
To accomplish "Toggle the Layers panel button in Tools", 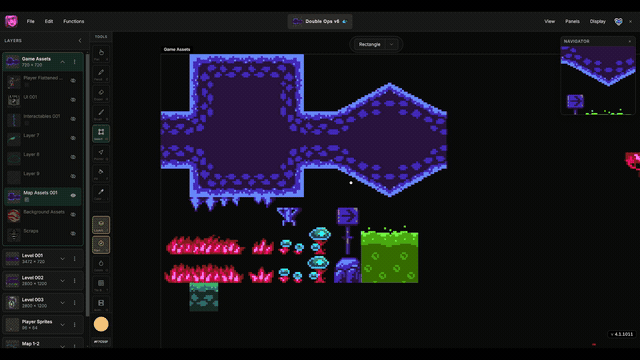I will [x=101, y=225].
